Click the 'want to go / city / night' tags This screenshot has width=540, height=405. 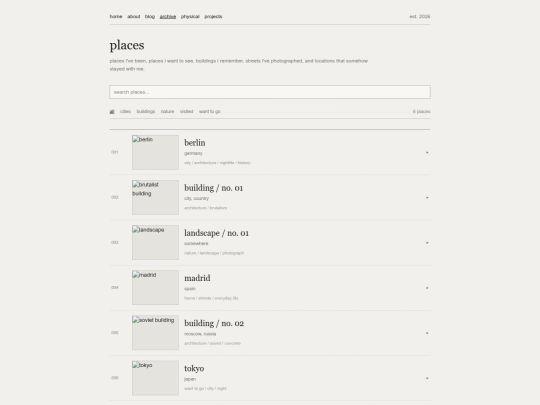(205, 388)
